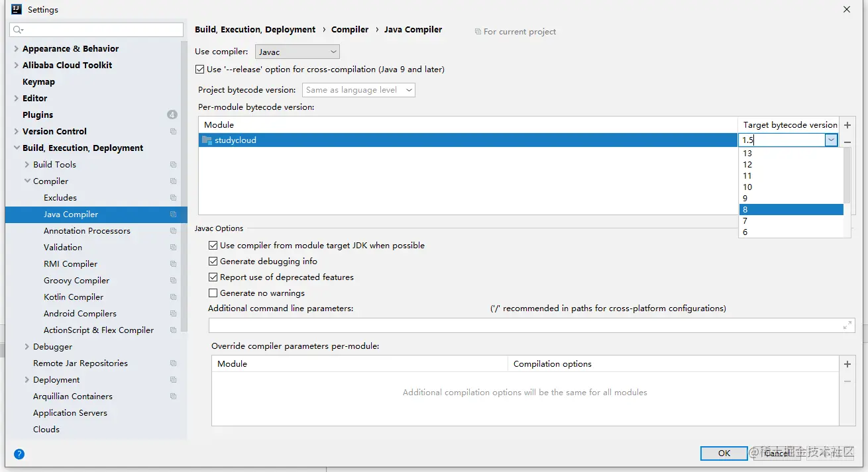This screenshot has height=472, width=868.
Task: Select version 12 in the bytecode list
Action: tap(791, 165)
